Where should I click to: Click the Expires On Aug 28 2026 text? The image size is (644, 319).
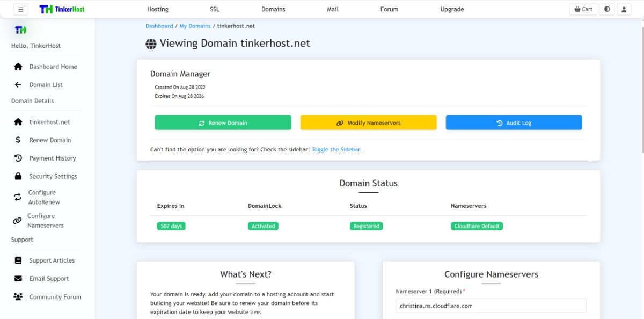click(x=179, y=96)
